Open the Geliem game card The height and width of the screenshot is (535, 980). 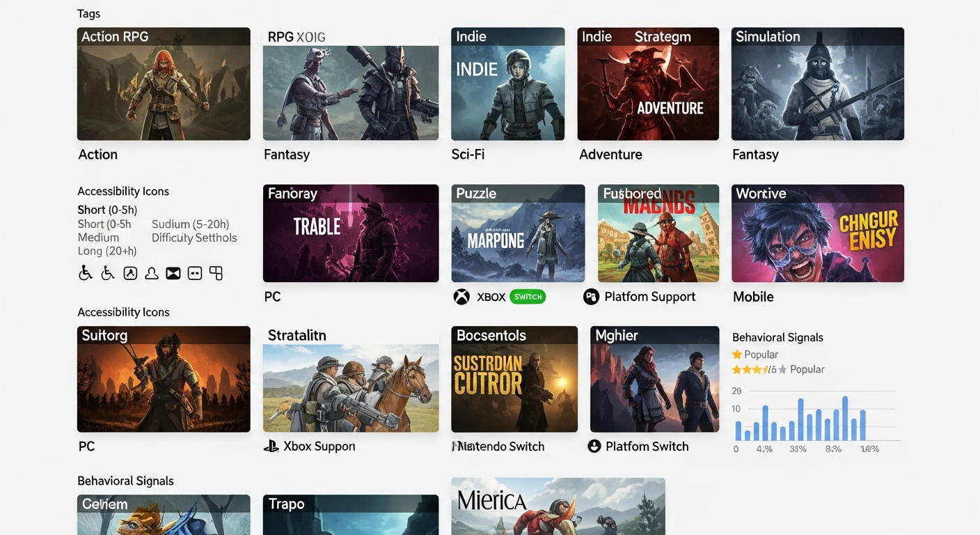[x=164, y=515]
